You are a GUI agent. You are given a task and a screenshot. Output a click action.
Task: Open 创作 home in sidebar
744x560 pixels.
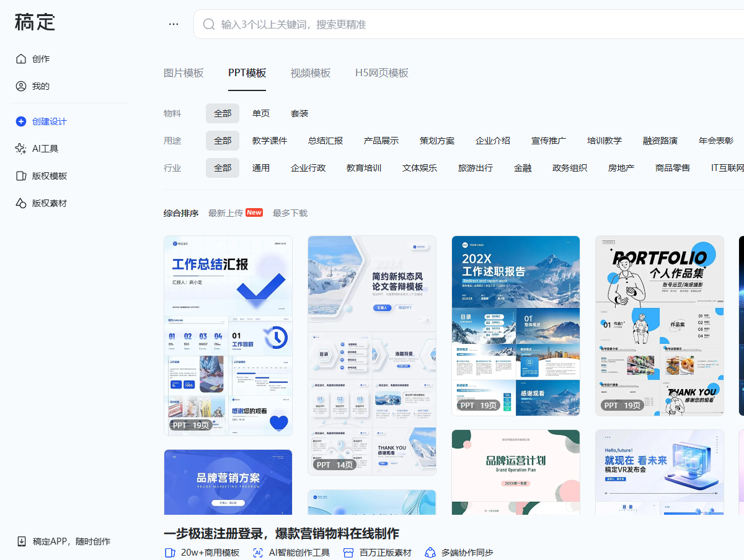41,59
